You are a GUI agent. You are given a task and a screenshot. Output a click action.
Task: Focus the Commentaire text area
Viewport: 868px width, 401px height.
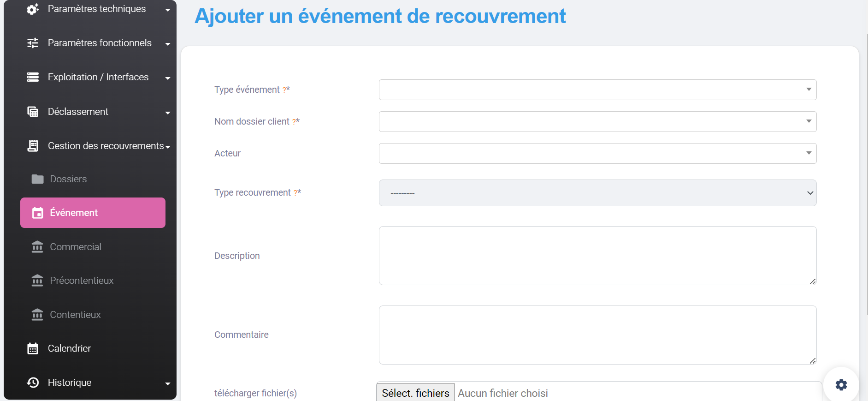[x=597, y=335]
